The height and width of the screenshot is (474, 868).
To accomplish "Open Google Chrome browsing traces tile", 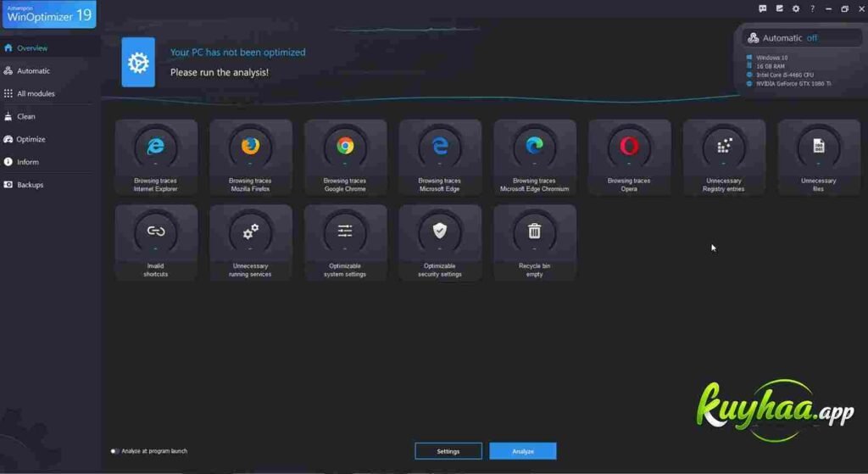I will pos(345,157).
